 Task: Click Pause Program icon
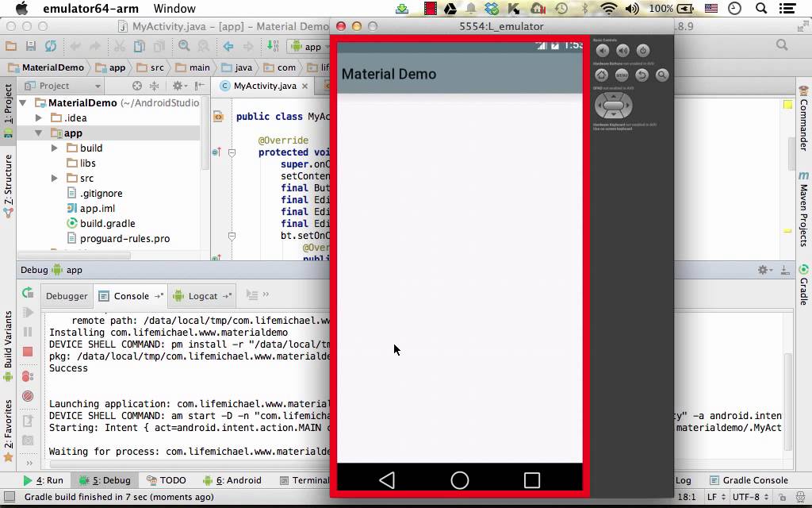coord(28,332)
